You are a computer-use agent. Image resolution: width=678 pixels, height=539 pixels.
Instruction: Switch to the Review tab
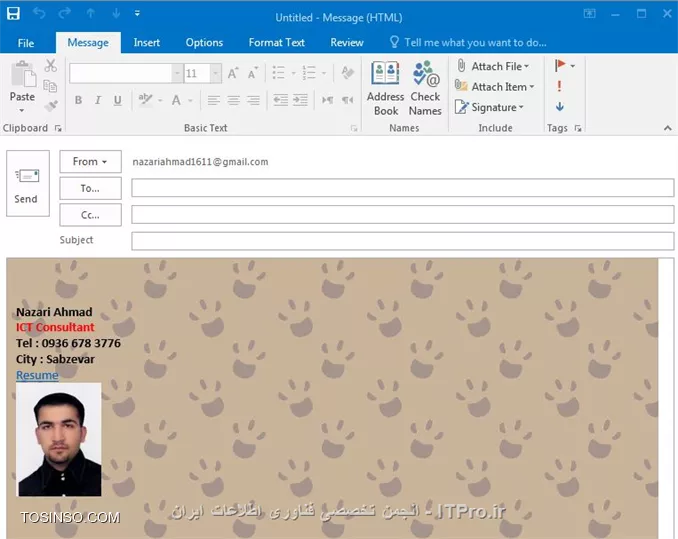[x=347, y=42]
